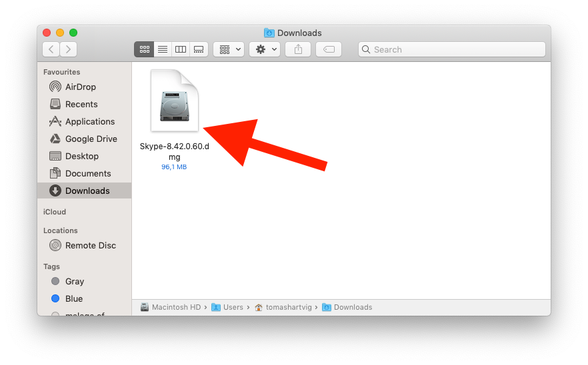Close the Finder window with red button
The image size is (588, 365).
point(47,33)
